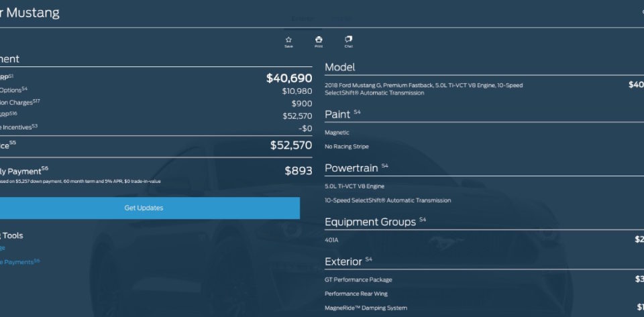Select the $40,690 base price value
The height and width of the screenshot is (317, 644).
coord(289,78)
